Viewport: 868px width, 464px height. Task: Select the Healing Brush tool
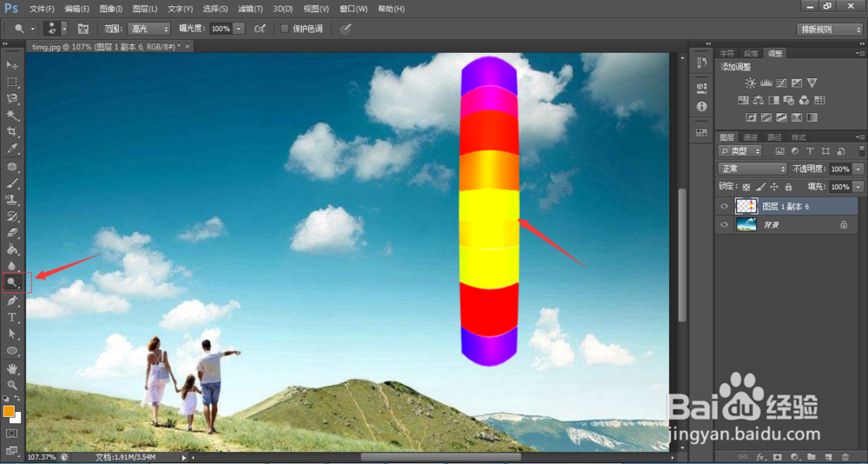(x=12, y=167)
